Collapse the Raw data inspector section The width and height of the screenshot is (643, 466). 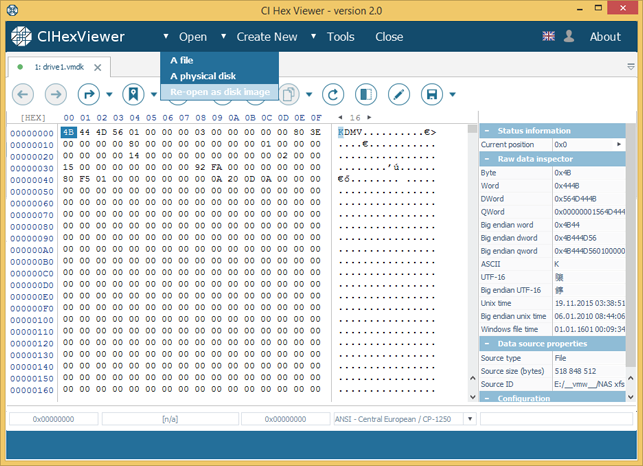pyautogui.click(x=487, y=159)
